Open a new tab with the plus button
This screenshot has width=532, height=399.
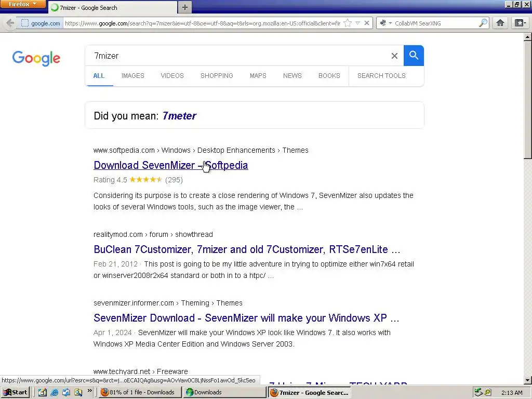(x=185, y=7)
